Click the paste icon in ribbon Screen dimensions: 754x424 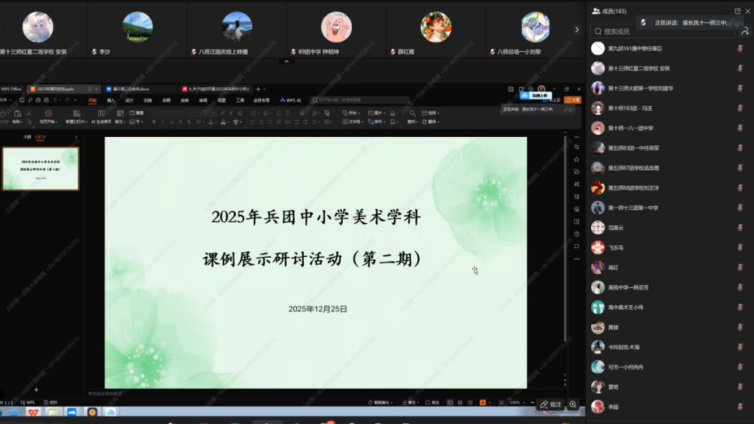coord(17,113)
